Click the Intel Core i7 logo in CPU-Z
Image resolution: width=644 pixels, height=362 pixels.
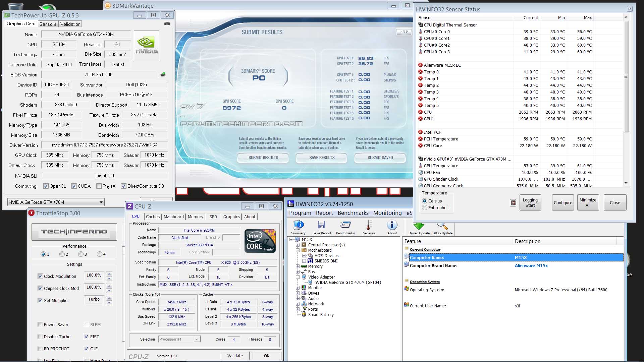(260, 241)
